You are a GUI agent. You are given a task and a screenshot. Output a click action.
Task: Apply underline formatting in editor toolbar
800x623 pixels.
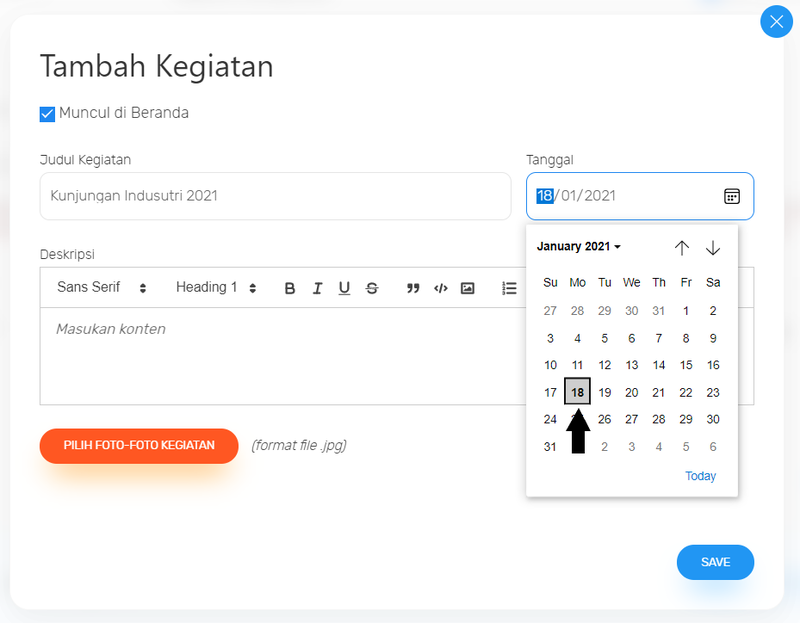[344, 288]
